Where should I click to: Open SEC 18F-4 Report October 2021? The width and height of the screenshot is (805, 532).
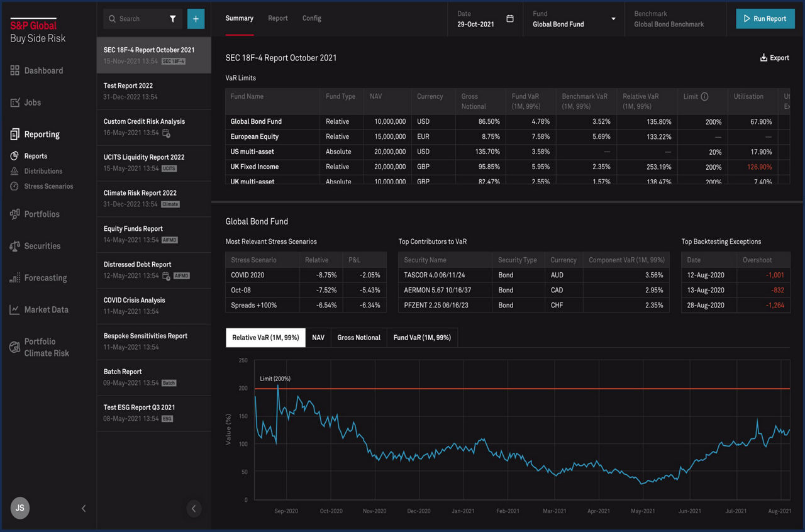[x=154, y=55]
